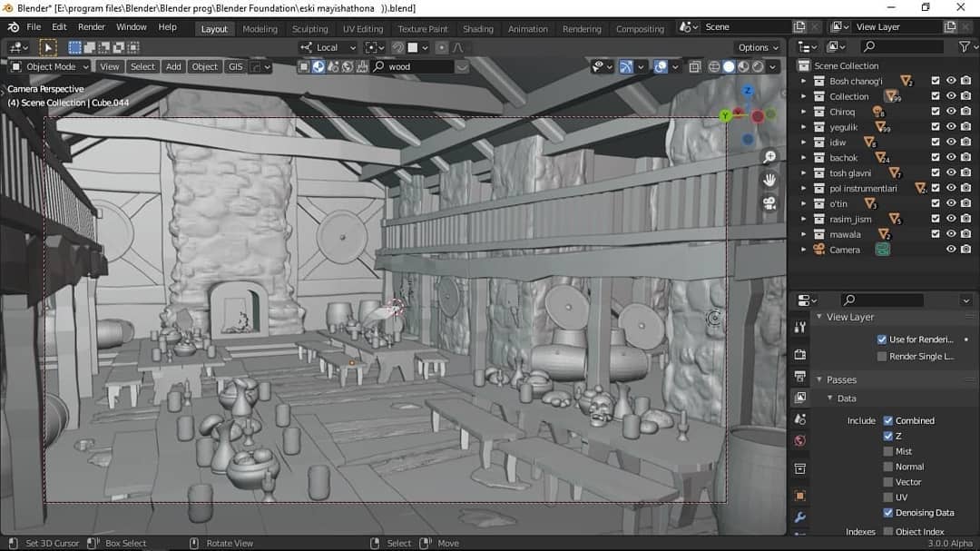Switch to rendered shading mode
The image size is (980, 551).
758,66
